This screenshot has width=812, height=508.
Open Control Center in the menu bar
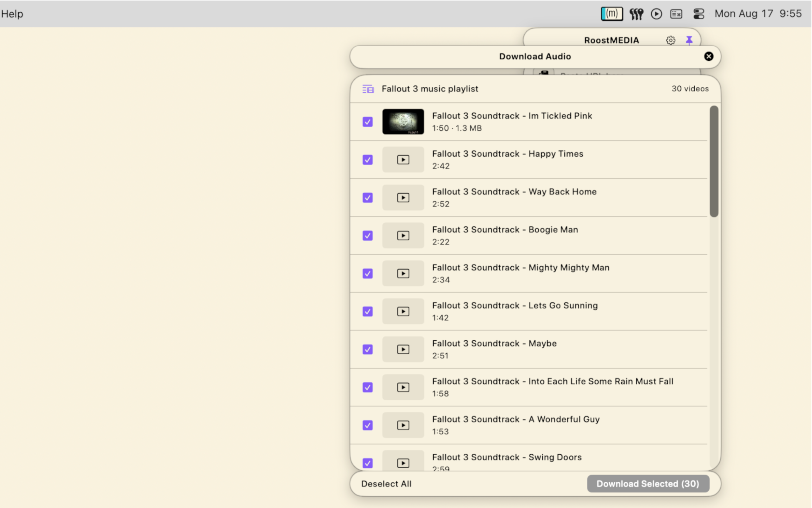(x=698, y=14)
